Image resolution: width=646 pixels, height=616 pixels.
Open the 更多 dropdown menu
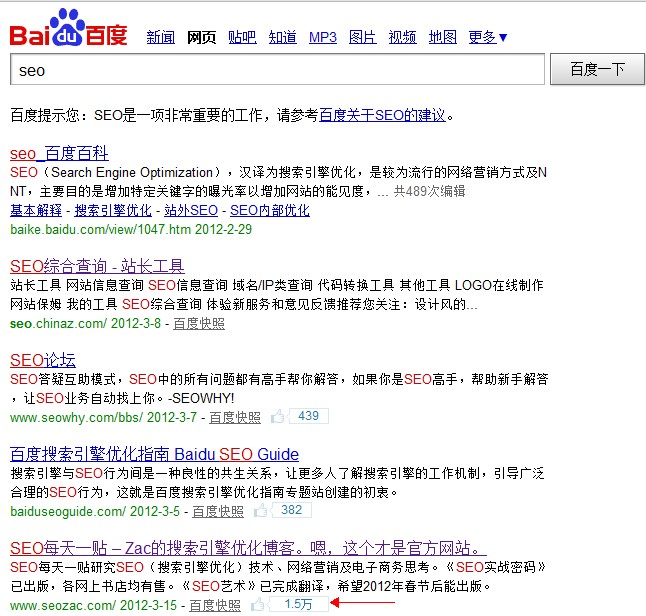[487, 37]
